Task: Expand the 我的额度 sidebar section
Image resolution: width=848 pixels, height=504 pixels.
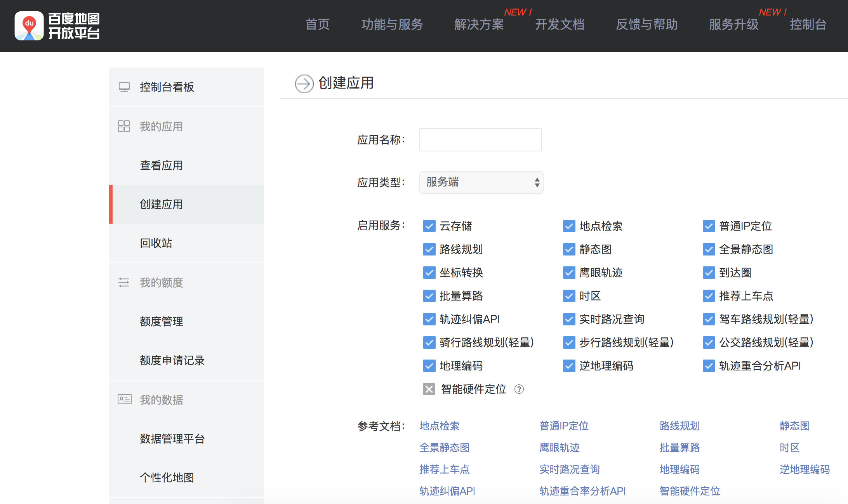Action: coord(186,283)
